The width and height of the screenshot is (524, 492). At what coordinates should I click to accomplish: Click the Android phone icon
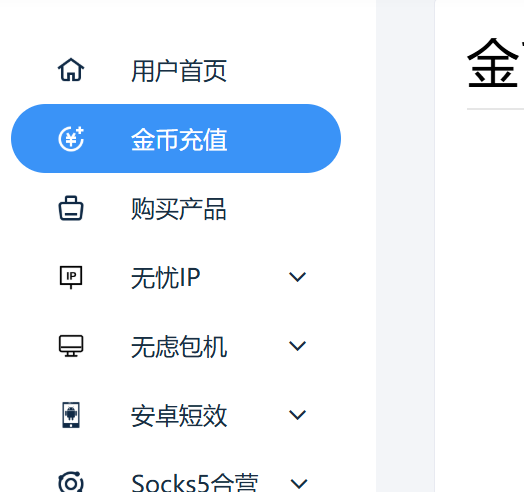click(x=71, y=415)
